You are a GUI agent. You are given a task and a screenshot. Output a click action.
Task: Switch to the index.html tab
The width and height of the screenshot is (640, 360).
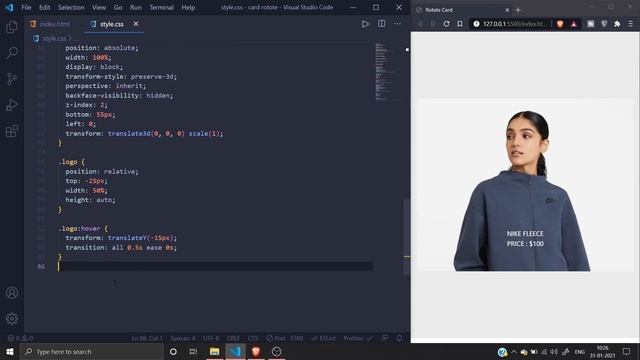click(x=50, y=24)
